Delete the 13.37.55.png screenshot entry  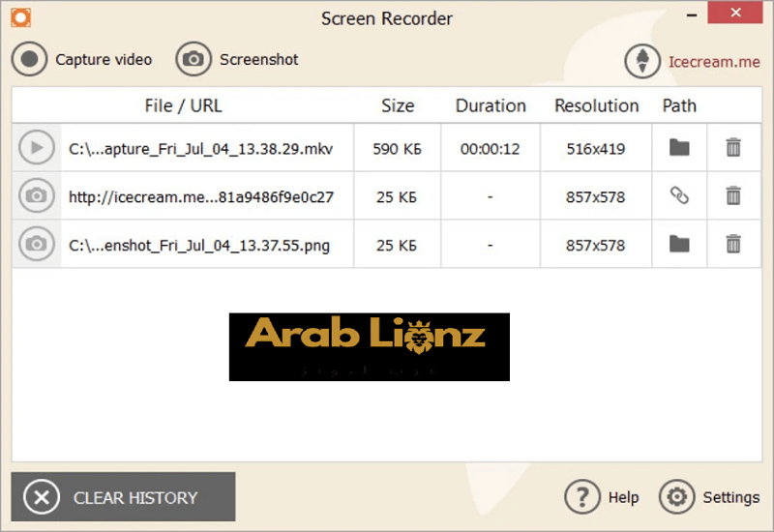[733, 244]
